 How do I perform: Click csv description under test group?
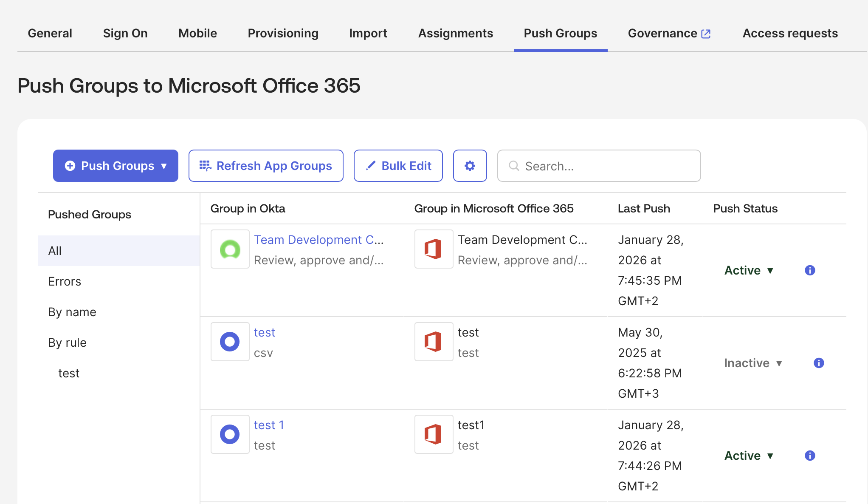pyautogui.click(x=263, y=353)
